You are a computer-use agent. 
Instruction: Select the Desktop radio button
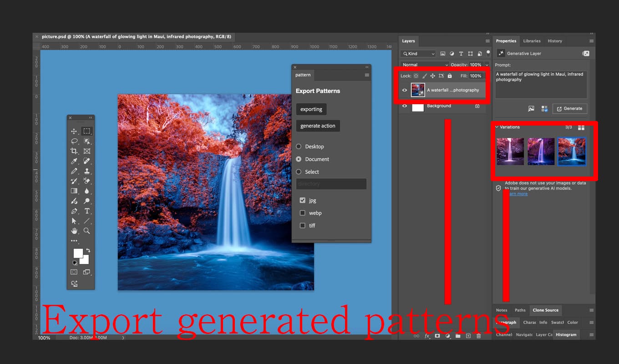point(299,147)
